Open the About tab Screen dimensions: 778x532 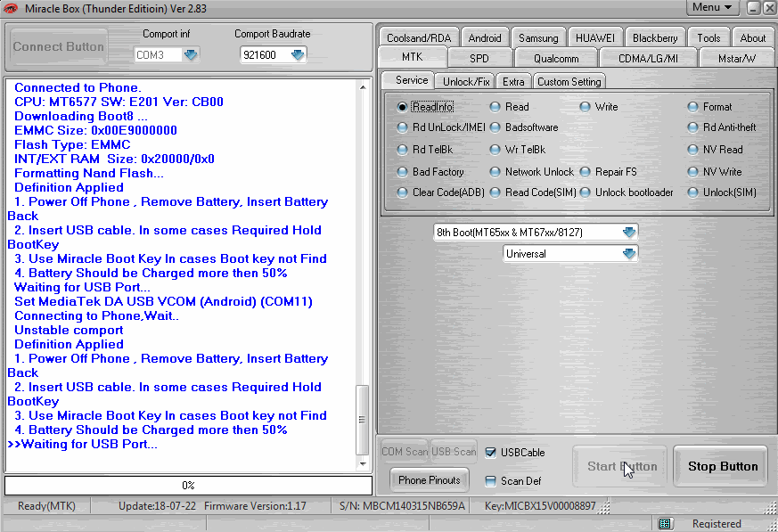point(753,37)
